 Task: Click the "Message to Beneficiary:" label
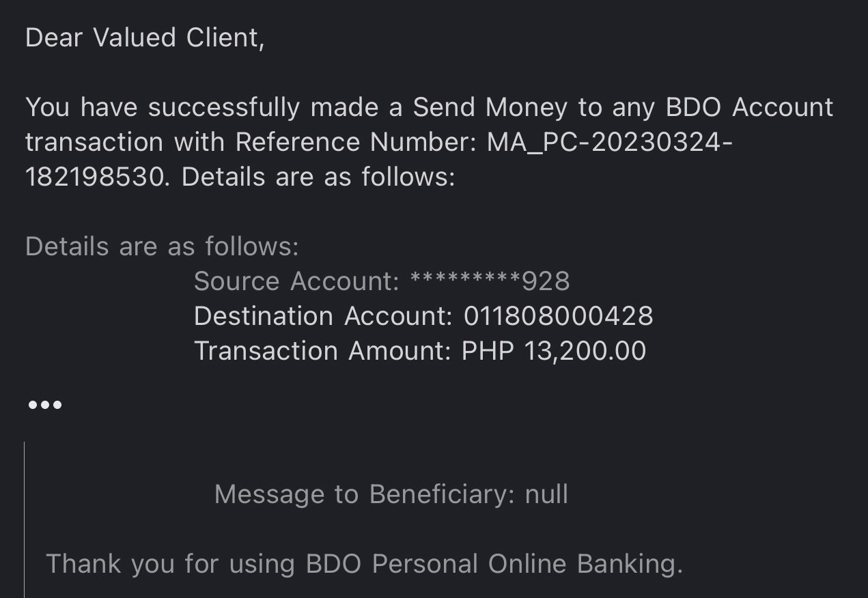pos(365,494)
